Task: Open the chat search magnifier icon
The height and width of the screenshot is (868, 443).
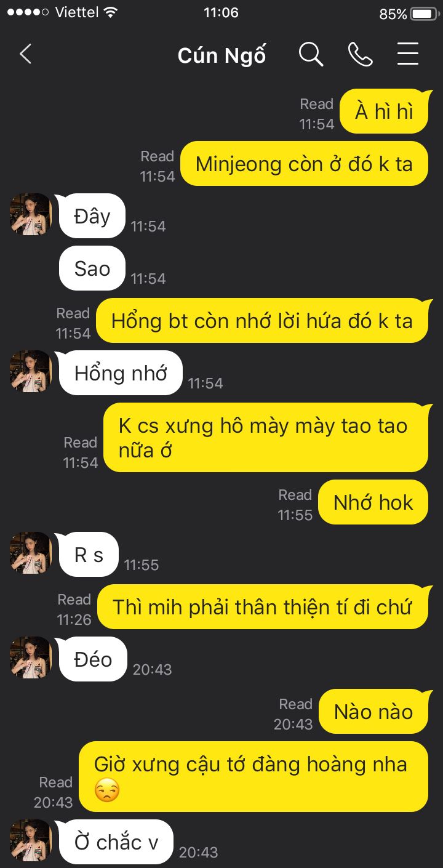Action: [311, 54]
